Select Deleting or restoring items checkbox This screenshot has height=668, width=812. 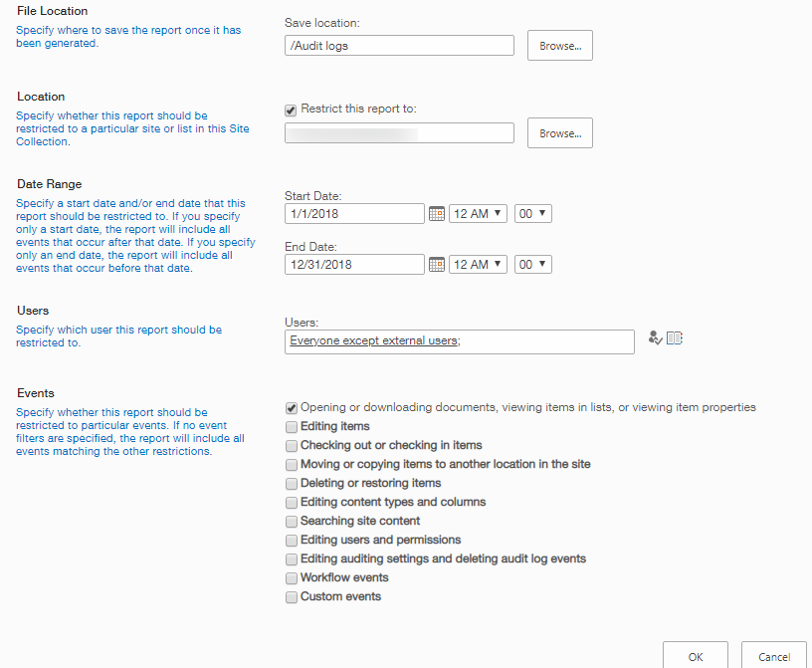pos(291,484)
